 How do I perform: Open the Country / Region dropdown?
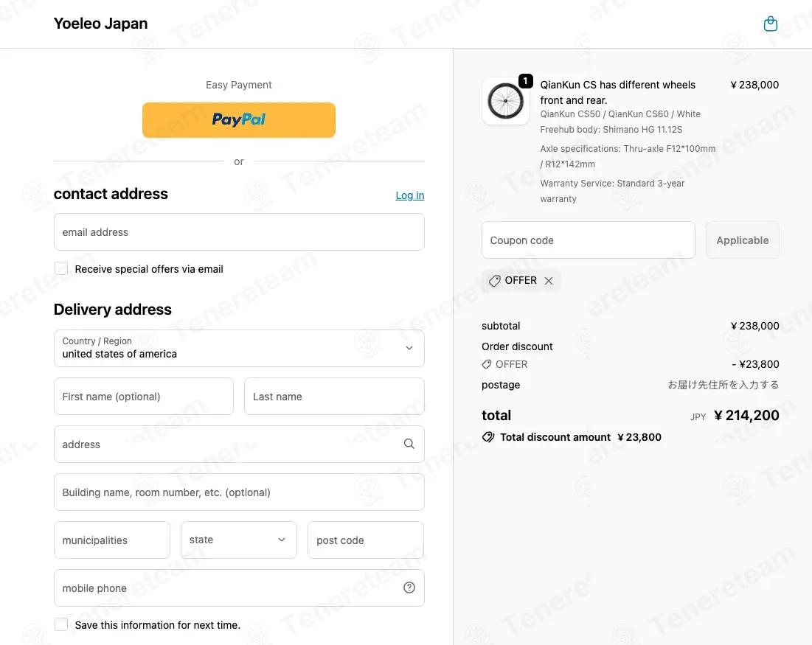pyautogui.click(x=239, y=349)
